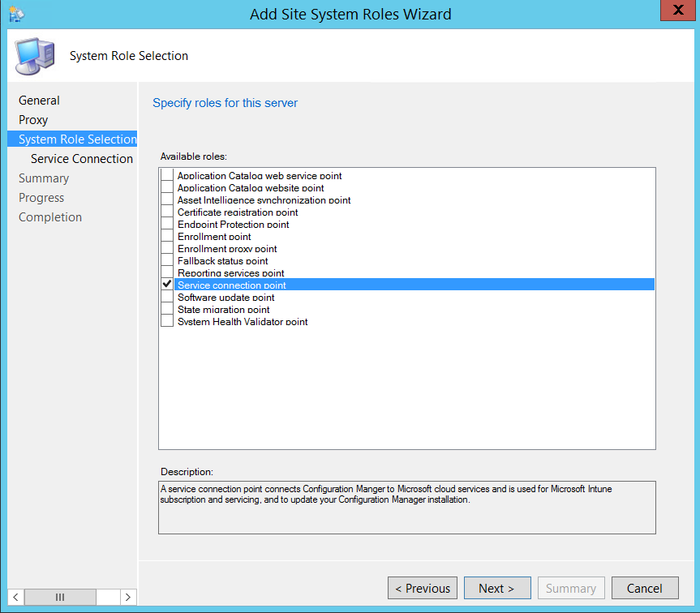Enable the Fallback status point role
Viewport: 700px width, 613px height.
166,260
